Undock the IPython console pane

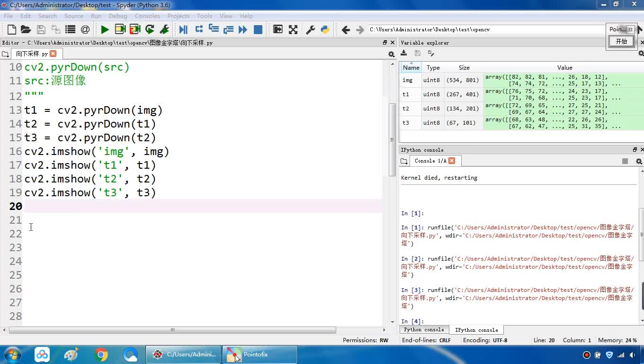click(635, 150)
